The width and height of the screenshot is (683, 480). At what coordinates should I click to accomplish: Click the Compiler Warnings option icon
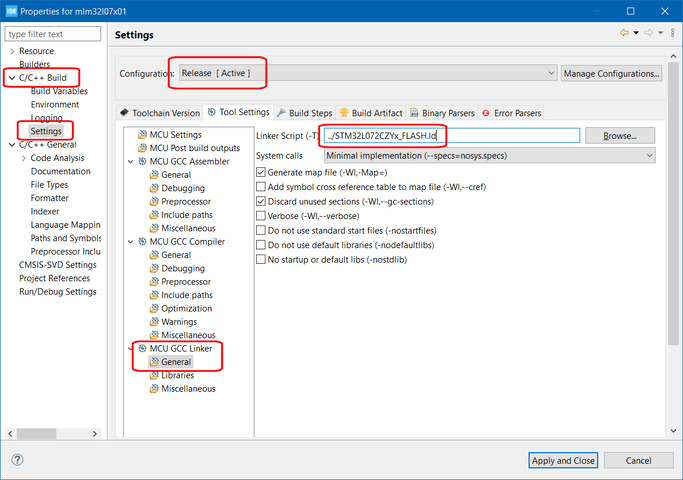pyautogui.click(x=154, y=322)
